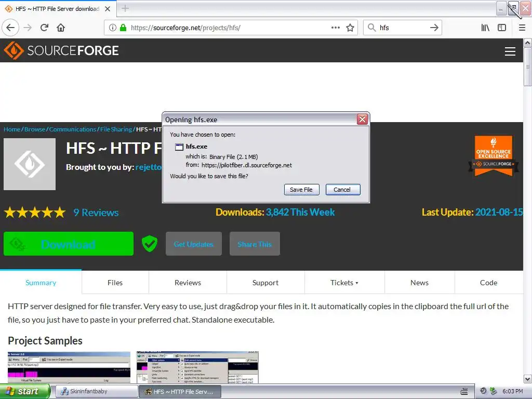Cancel the hfs.exe download
532x399 pixels.
click(343, 190)
